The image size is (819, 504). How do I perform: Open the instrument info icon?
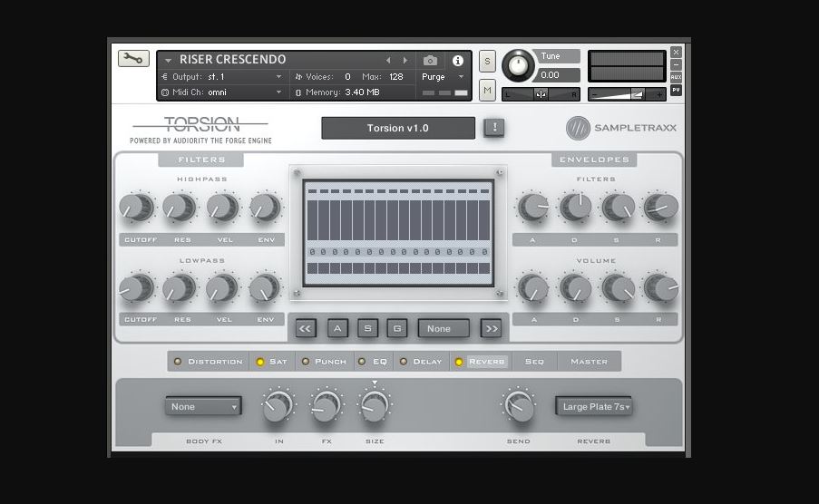pyautogui.click(x=458, y=61)
